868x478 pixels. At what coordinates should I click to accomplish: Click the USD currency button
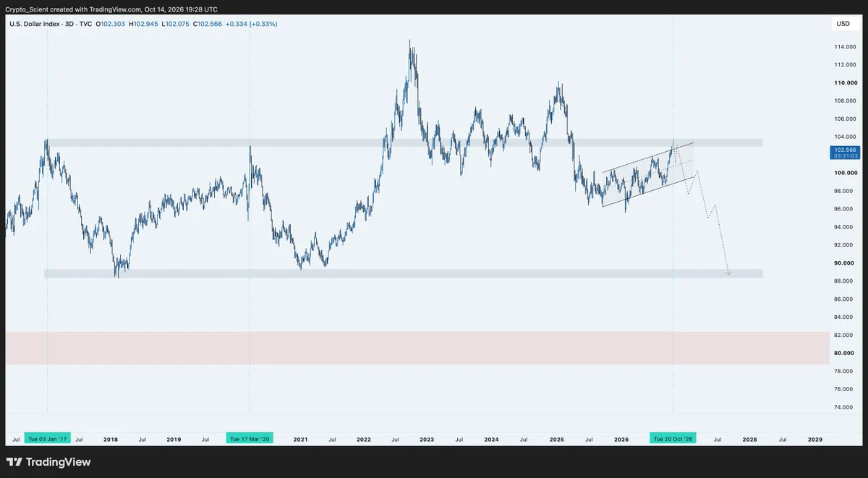(843, 24)
